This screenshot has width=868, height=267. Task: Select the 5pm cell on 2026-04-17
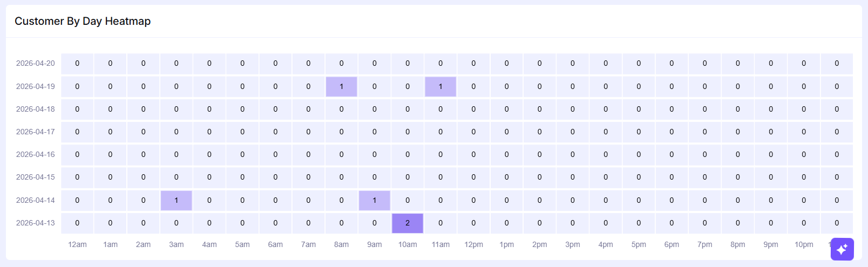[x=639, y=132]
